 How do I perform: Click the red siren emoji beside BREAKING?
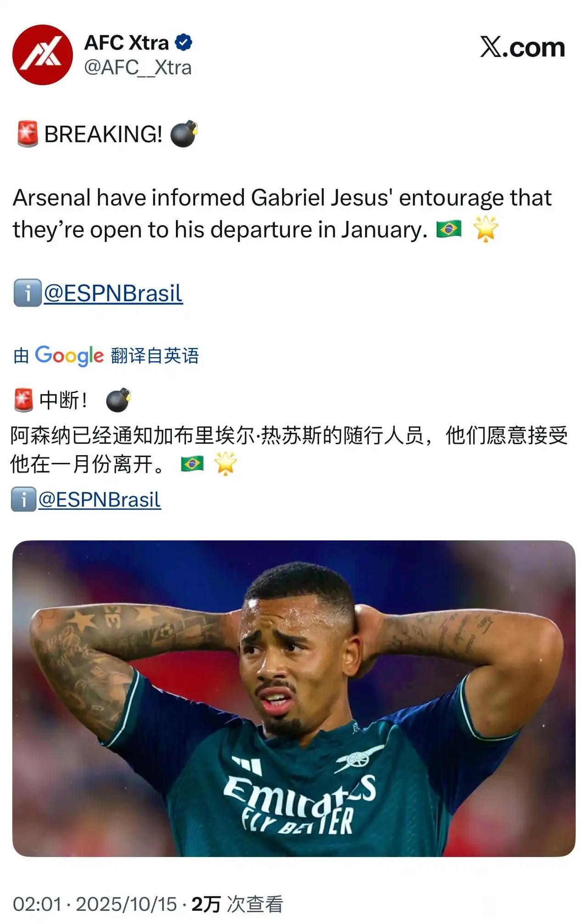point(28,134)
